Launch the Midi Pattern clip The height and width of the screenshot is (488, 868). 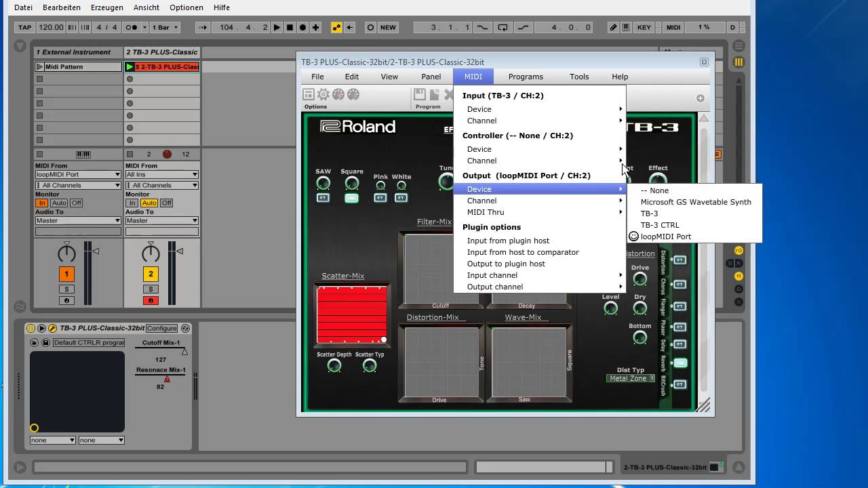click(x=39, y=66)
